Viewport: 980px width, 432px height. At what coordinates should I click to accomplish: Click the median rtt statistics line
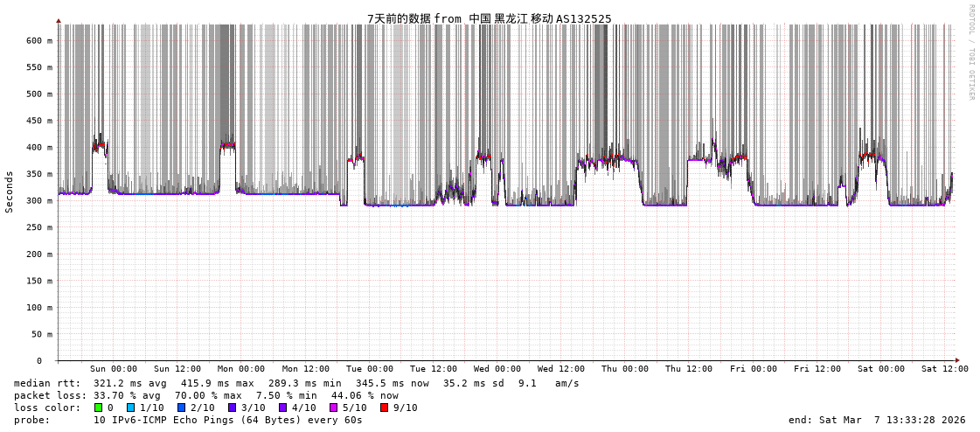(296, 383)
